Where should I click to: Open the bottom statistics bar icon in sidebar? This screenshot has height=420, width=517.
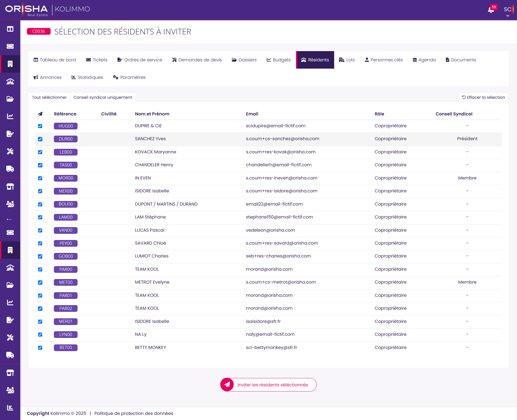point(10,408)
